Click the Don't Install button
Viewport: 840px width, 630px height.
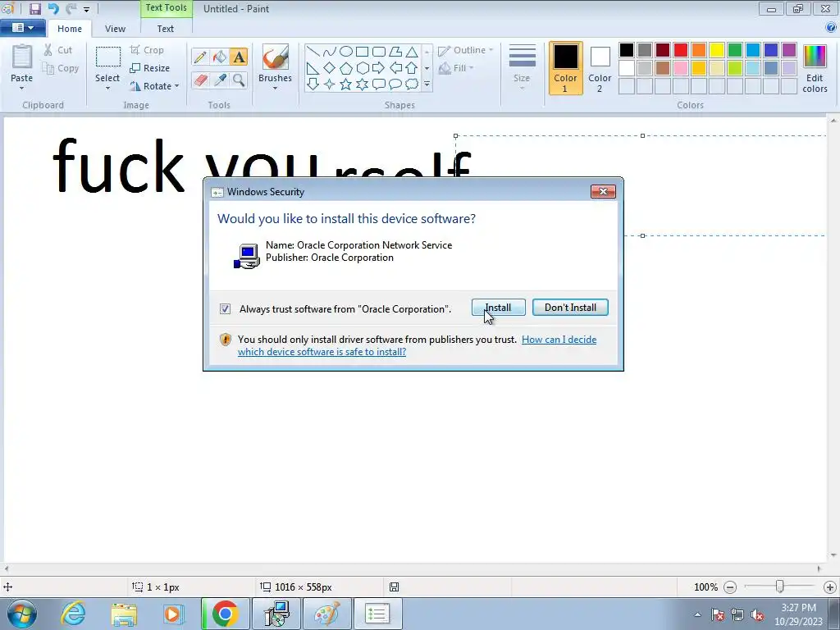(571, 308)
